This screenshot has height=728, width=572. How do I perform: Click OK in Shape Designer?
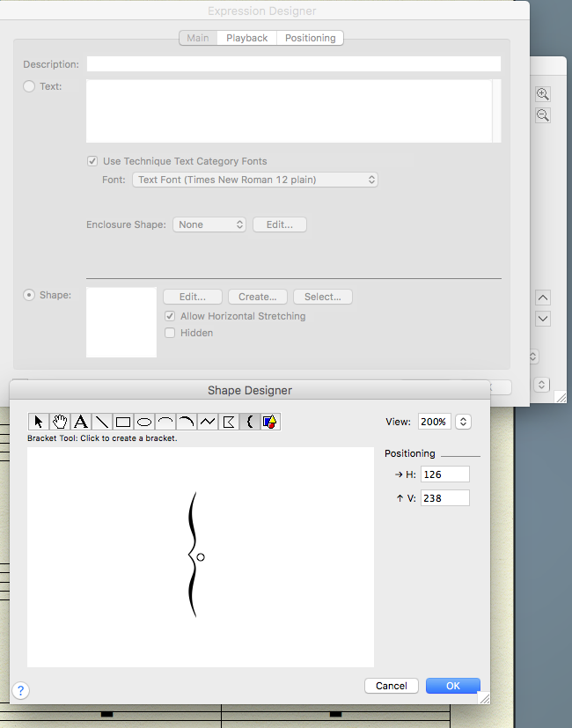pyautogui.click(x=452, y=686)
